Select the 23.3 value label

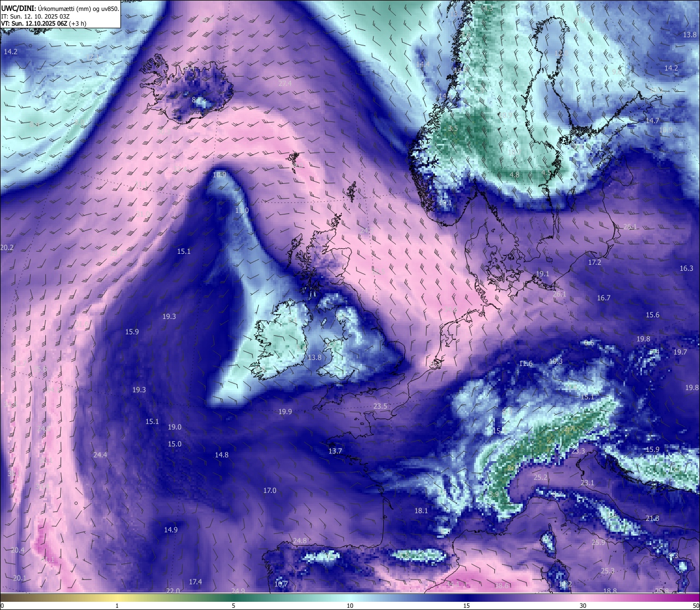click(x=578, y=451)
